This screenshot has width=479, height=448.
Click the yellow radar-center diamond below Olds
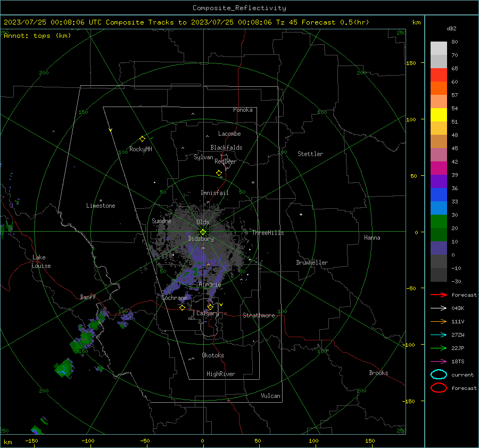tap(203, 232)
